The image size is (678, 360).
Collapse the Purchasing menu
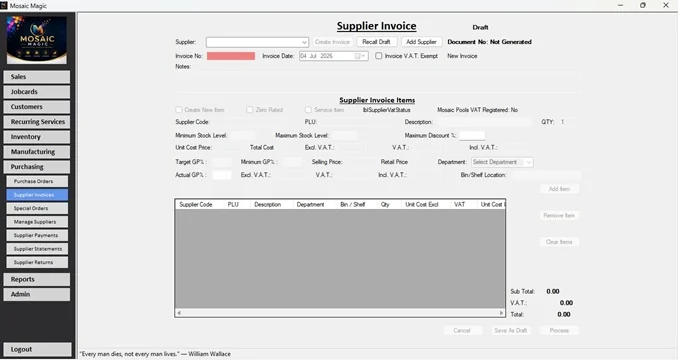tap(37, 167)
